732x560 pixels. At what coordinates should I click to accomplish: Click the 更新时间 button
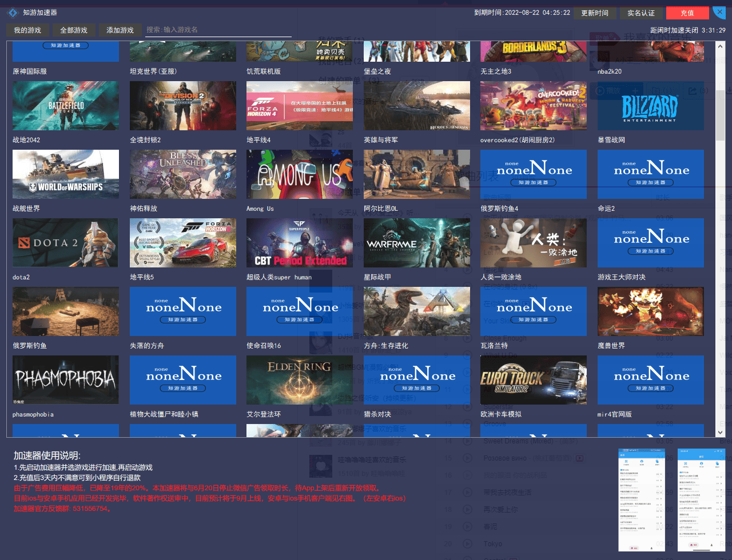pyautogui.click(x=595, y=13)
